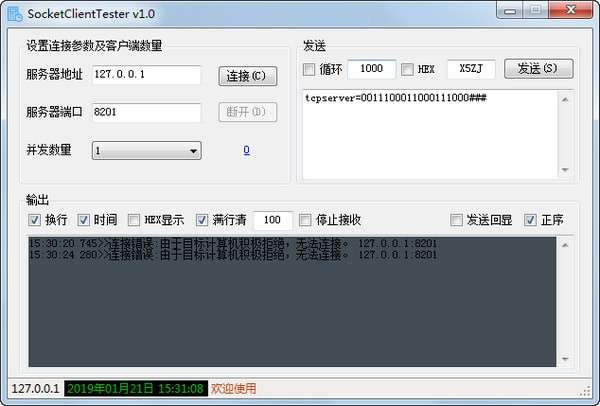Toggle the 发送回显 checkbox
600x406 pixels.
point(456,220)
